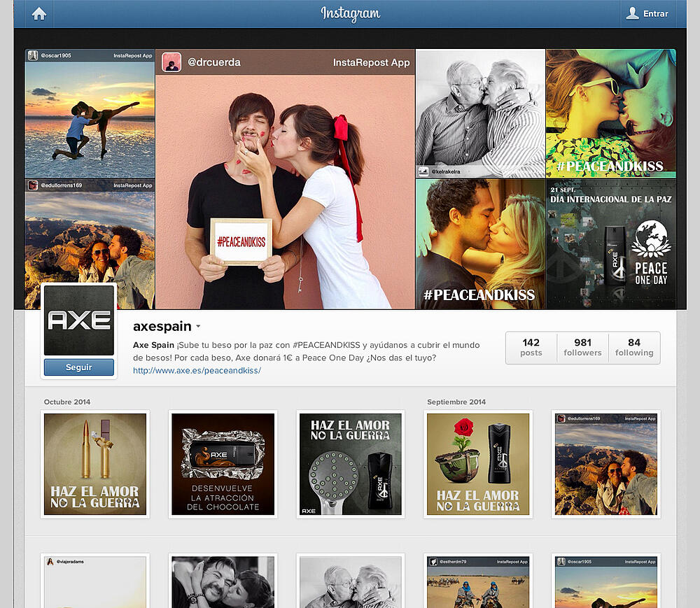700x608 pixels.
Task: Click the @drcuerda avatar icon
Action: click(171, 62)
